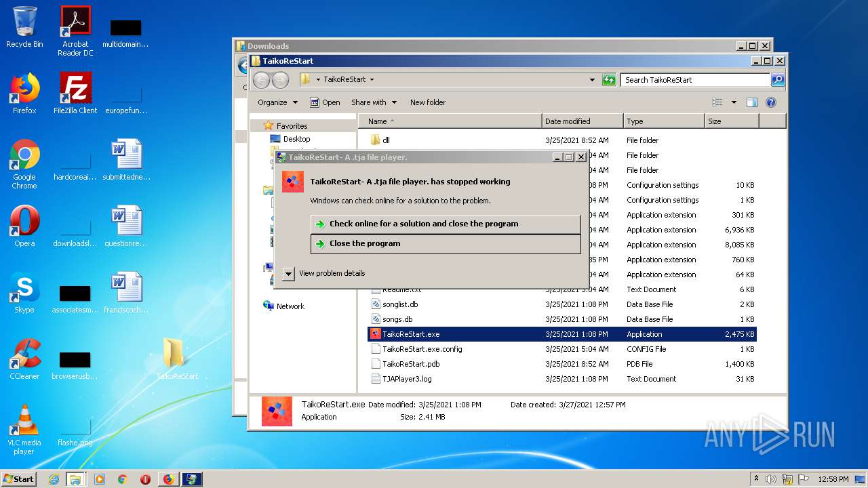This screenshot has width=868, height=488.
Task: Select TaikoReStart.pdb file
Action: [x=411, y=364]
